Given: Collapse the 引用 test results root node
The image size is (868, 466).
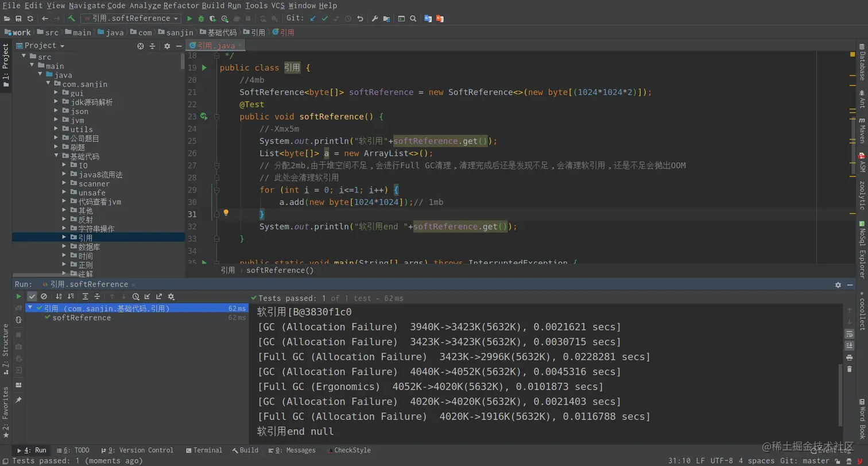Looking at the screenshot, I should point(30,308).
